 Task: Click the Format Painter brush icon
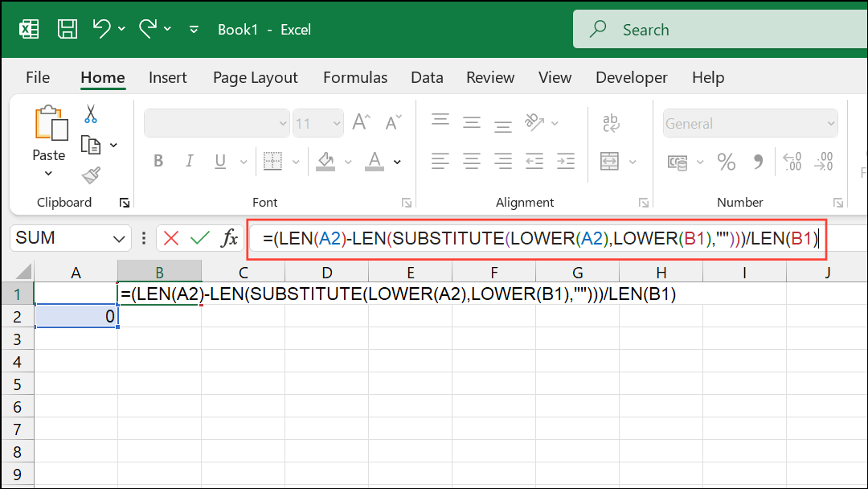pyautogui.click(x=91, y=175)
